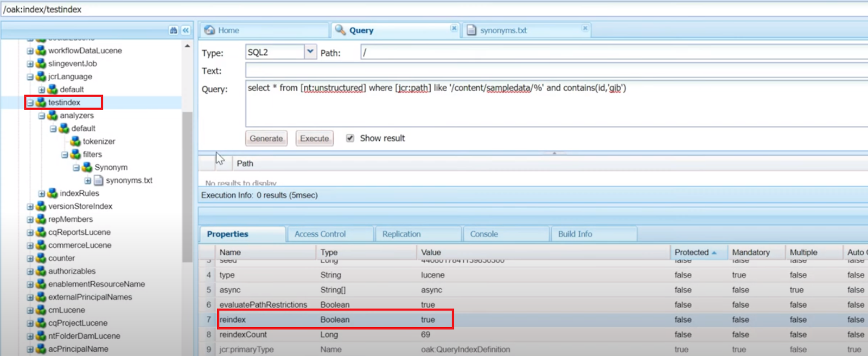Expand the indexRules node

point(42,193)
